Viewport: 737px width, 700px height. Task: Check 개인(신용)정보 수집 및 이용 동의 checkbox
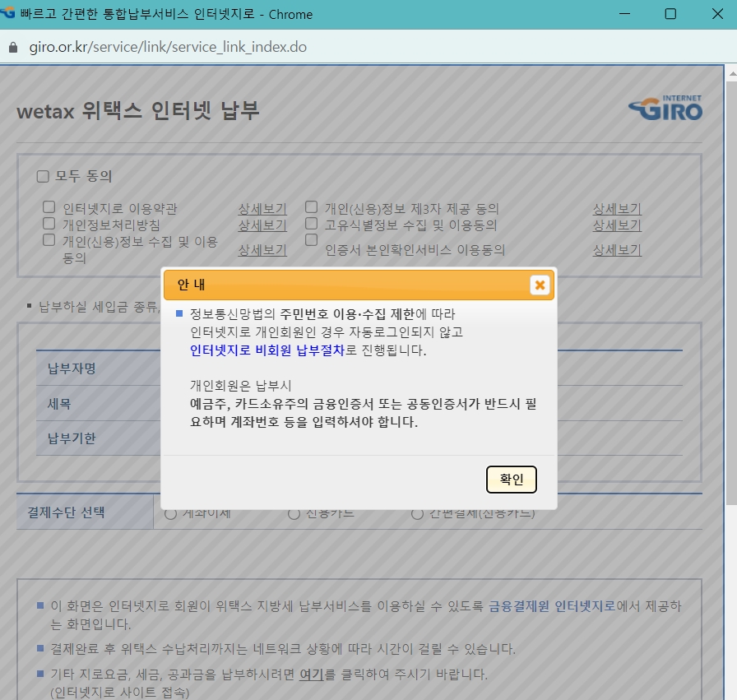[x=49, y=239]
